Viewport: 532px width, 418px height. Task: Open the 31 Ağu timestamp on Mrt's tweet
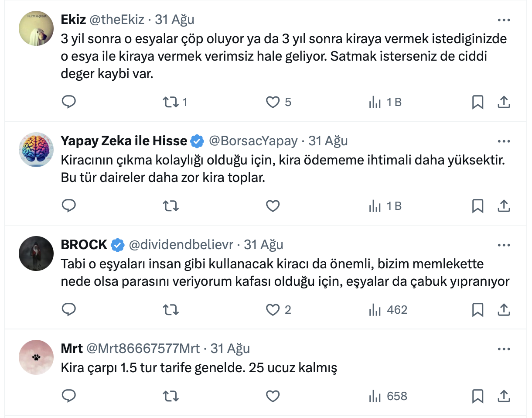tap(230, 349)
